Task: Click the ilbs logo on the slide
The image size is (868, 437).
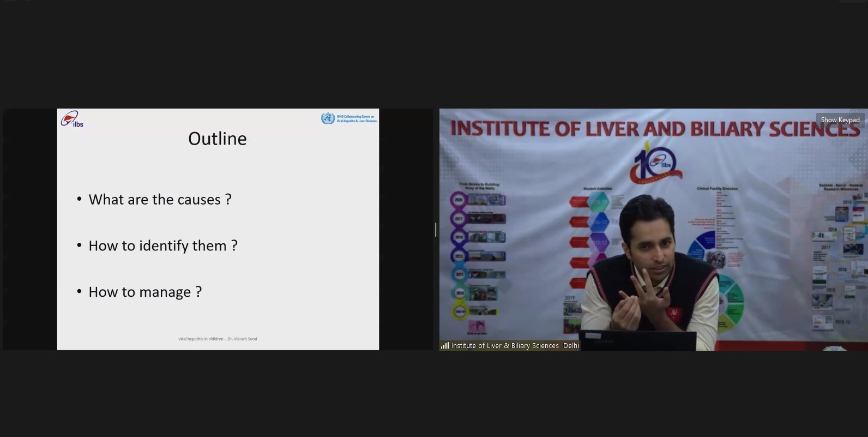Action: pyautogui.click(x=71, y=119)
